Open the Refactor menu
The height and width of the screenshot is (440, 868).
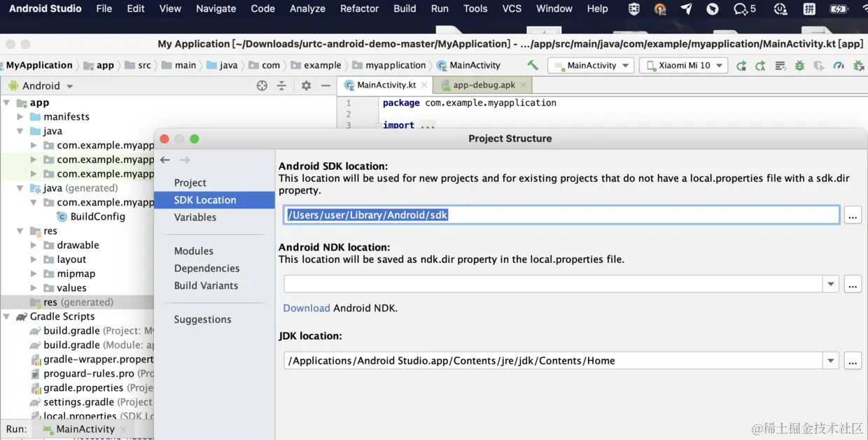[x=359, y=9]
